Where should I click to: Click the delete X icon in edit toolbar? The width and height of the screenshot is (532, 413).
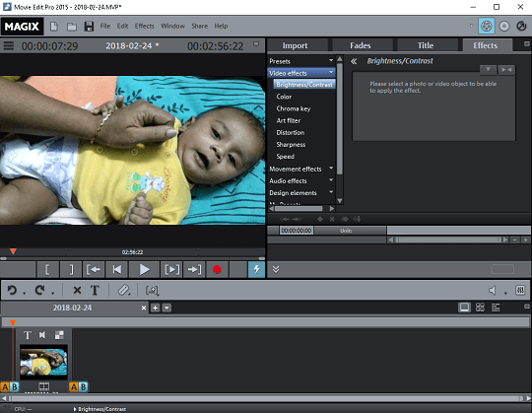(x=77, y=290)
